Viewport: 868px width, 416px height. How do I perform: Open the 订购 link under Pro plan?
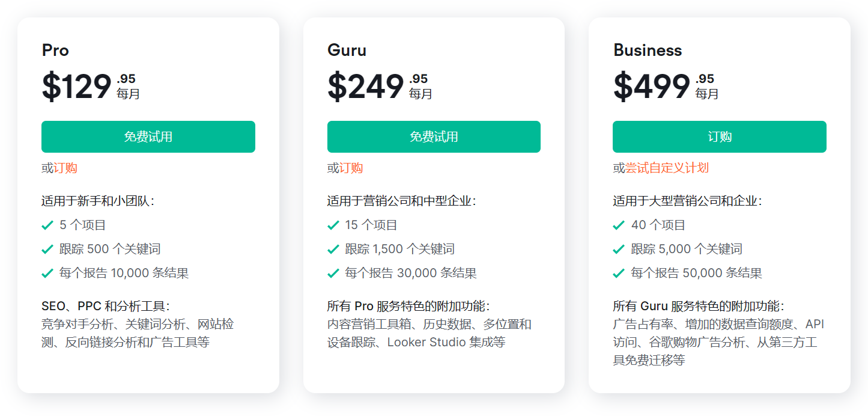click(x=65, y=168)
